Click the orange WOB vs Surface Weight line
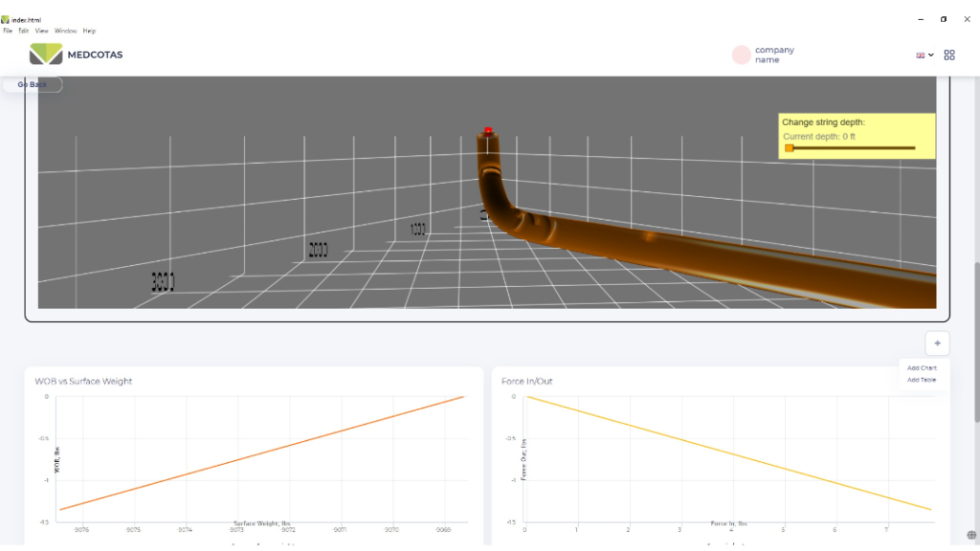 261,453
